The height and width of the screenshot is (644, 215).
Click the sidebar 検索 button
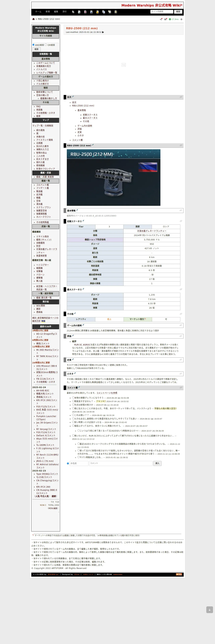click(37, 49)
